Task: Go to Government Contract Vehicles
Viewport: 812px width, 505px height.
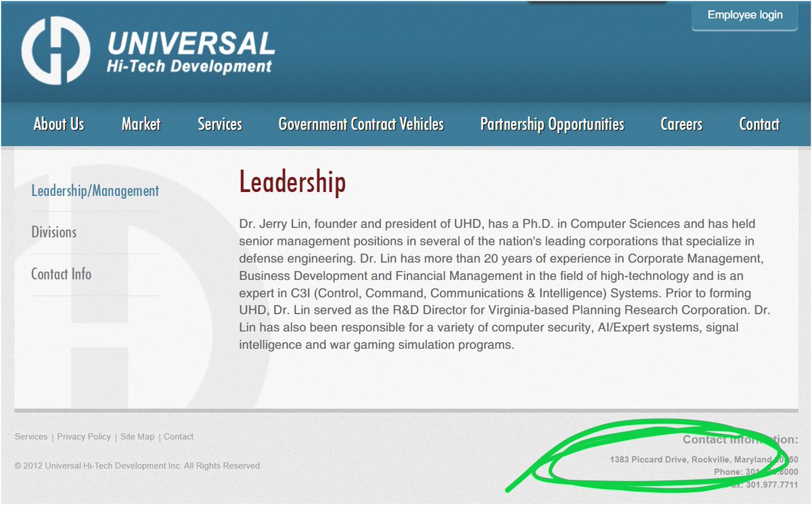Action: click(361, 124)
